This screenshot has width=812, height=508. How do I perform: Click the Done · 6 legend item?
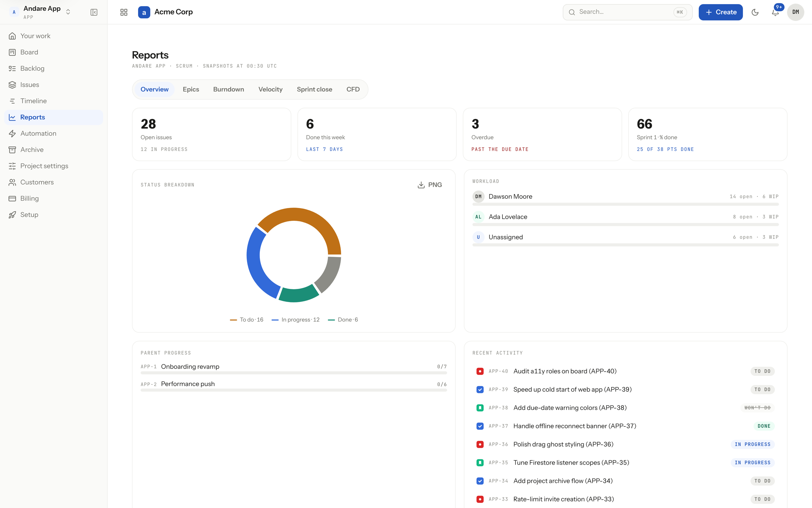[x=343, y=320]
